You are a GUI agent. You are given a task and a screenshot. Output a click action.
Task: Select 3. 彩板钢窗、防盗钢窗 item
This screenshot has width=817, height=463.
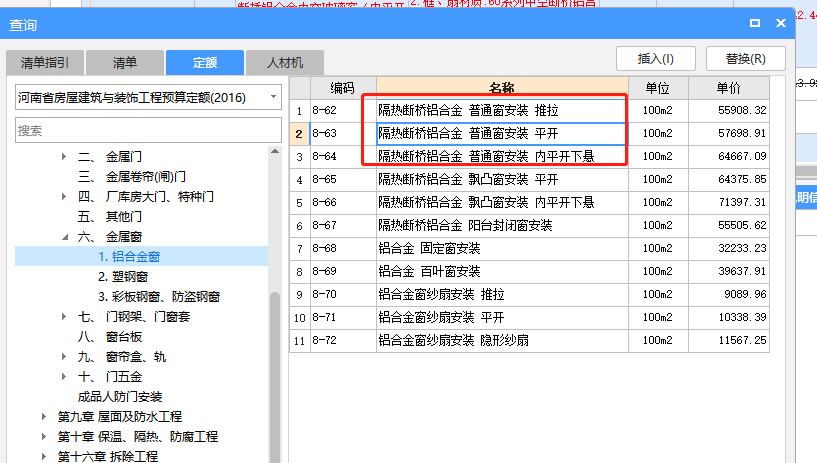pos(159,296)
